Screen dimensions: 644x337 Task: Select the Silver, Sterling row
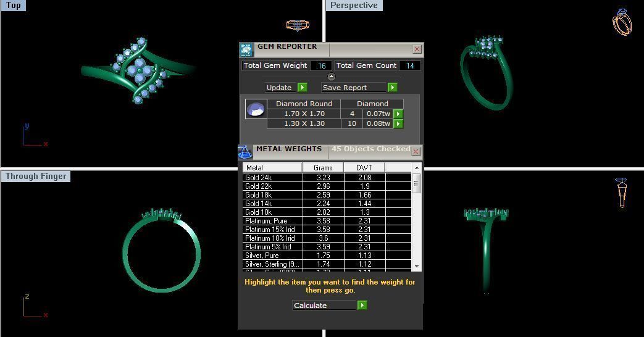pyautogui.click(x=327, y=264)
